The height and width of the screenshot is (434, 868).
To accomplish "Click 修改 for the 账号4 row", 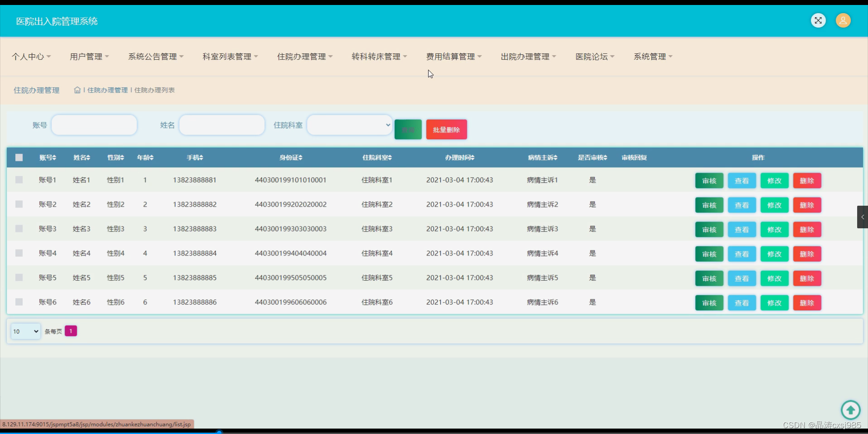I will tap(774, 254).
